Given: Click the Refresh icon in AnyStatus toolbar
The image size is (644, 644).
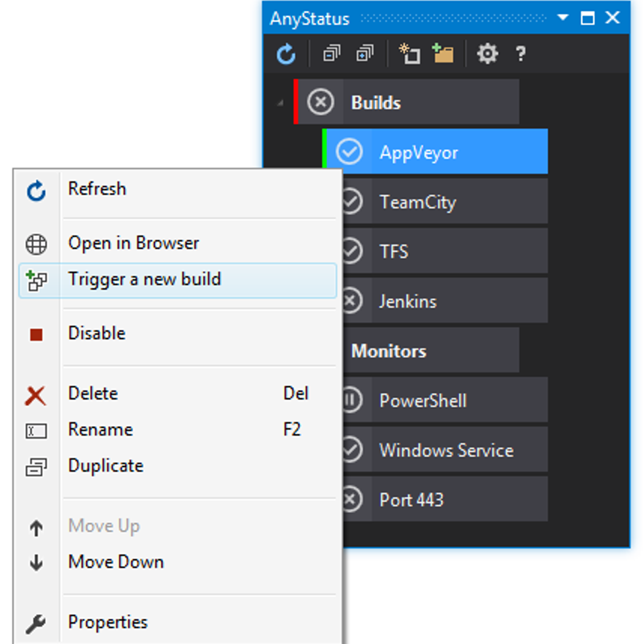Looking at the screenshot, I should tap(286, 54).
